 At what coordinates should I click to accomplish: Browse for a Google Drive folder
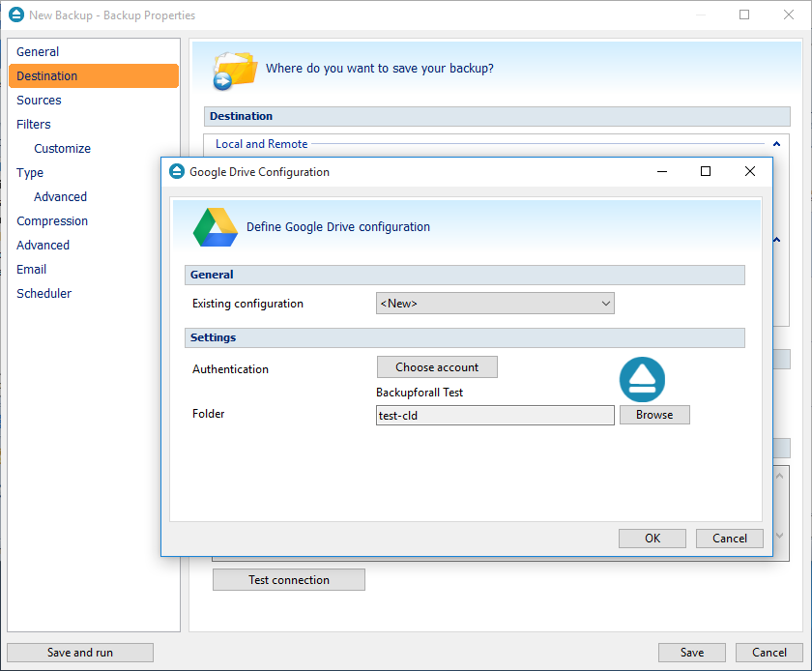654,415
